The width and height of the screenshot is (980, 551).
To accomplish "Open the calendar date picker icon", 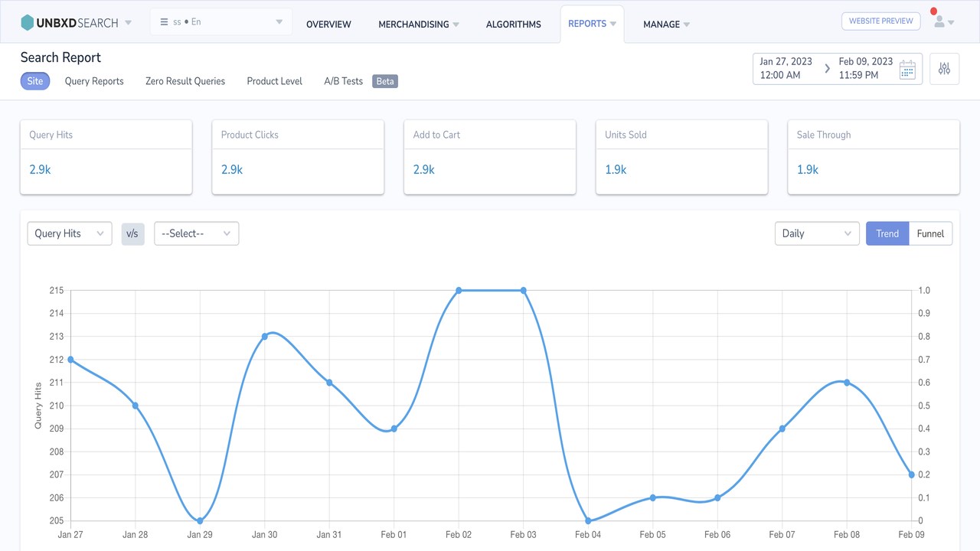I will pos(907,69).
